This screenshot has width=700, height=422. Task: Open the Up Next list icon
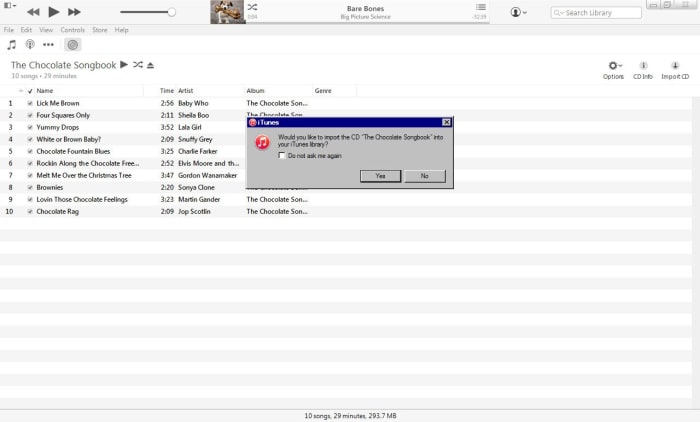[x=481, y=7]
